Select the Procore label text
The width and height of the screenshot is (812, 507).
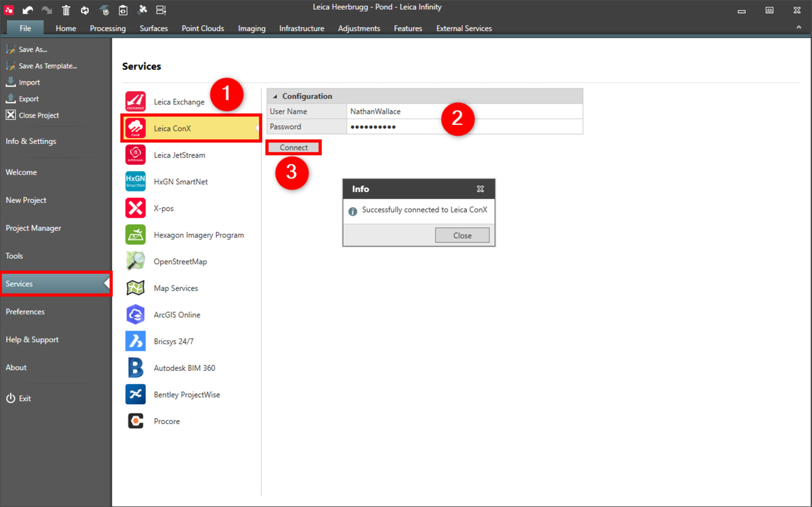166,421
